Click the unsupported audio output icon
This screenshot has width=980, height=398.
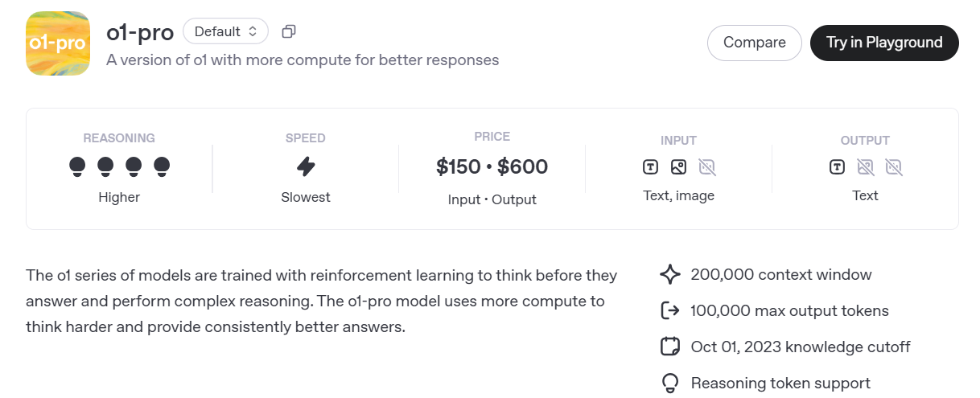894,167
